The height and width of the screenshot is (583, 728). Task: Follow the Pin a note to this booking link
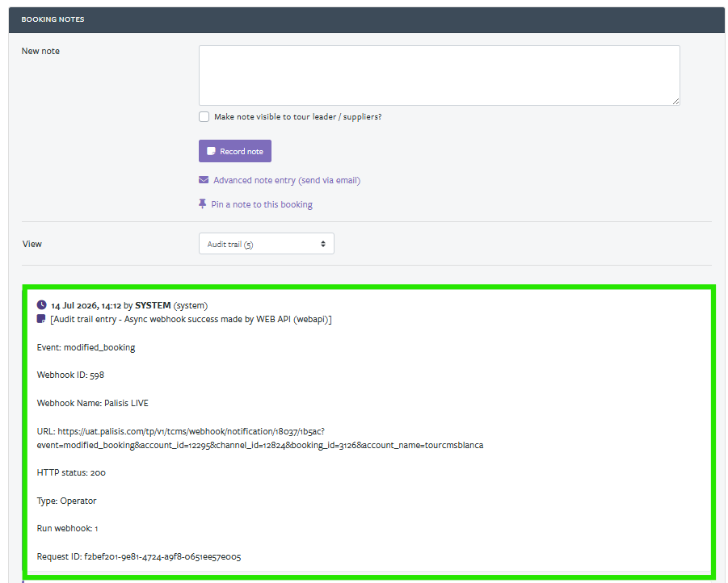point(262,205)
